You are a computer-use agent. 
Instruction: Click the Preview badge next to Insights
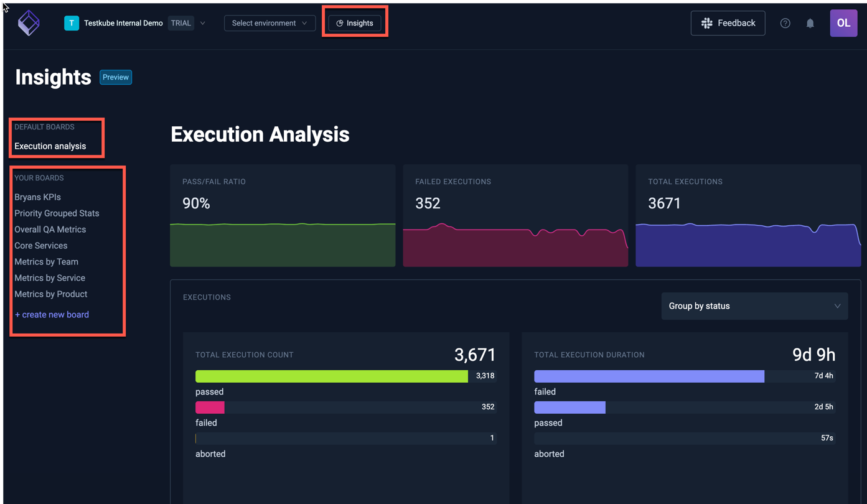tap(115, 77)
